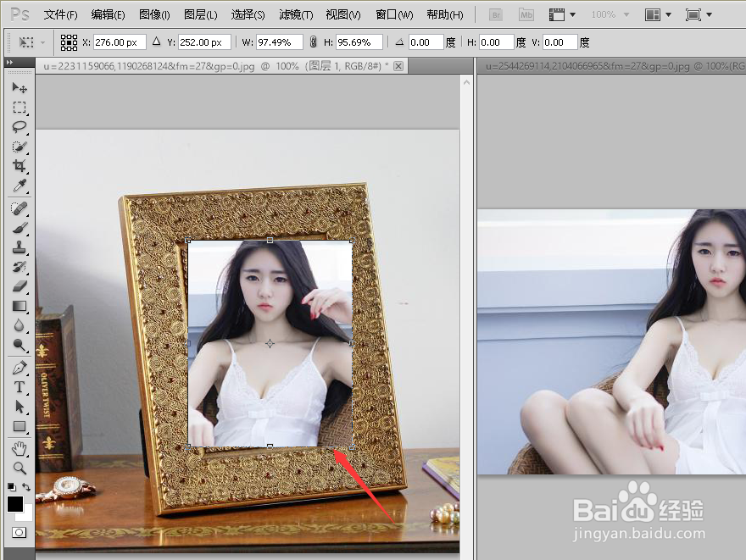Viewport: 746px width, 560px height.
Task: Select the Zoom tool
Action: click(x=19, y=469)
